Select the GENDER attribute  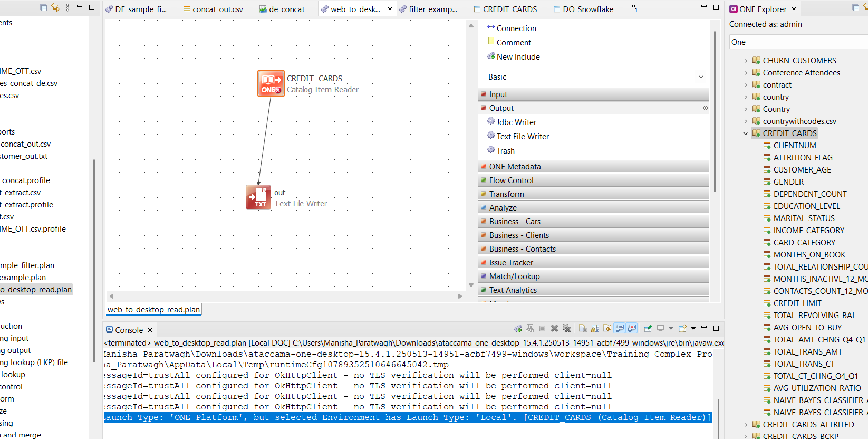[784, 182]
